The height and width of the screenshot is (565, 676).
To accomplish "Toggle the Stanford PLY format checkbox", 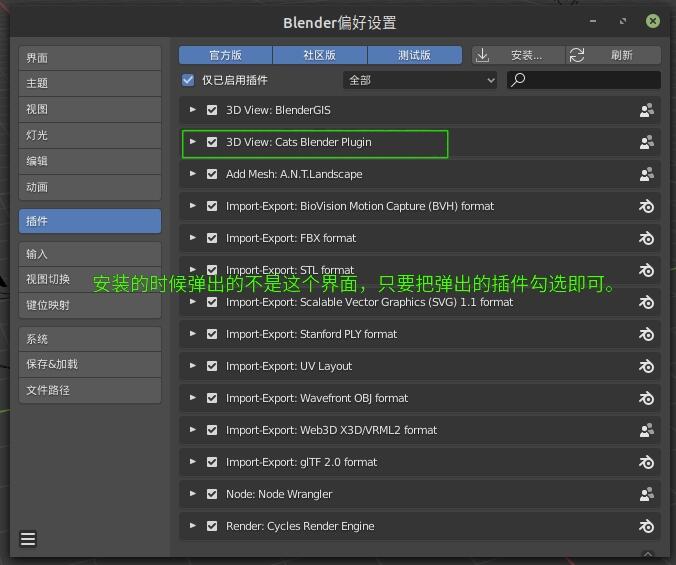I will click(212, 334).
